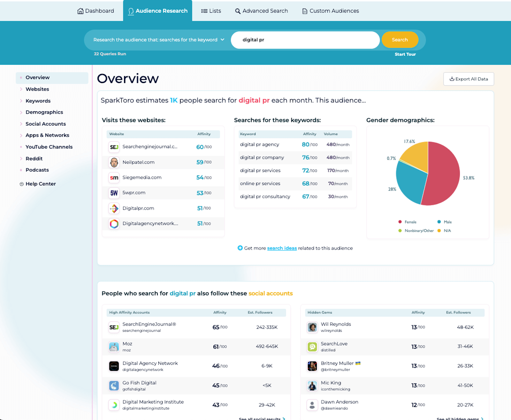Click the digital pr consultancy keyword
This screenshot has height=420, width=511.
pos(265,197)
